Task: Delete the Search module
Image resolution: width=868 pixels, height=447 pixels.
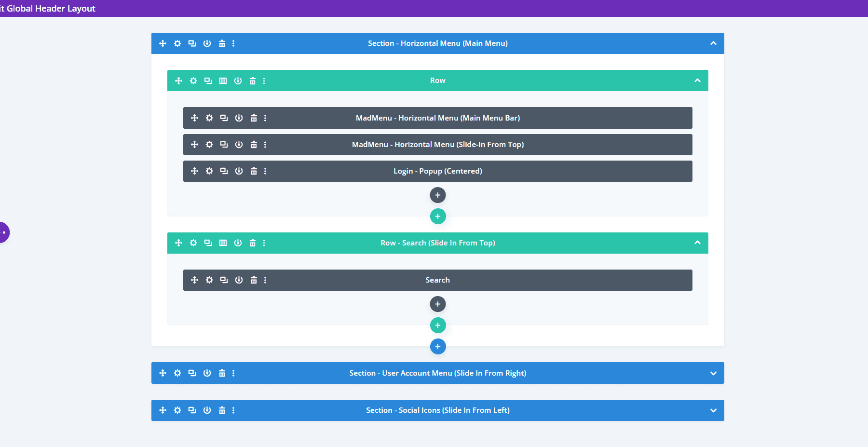Action: click(254, 280)
